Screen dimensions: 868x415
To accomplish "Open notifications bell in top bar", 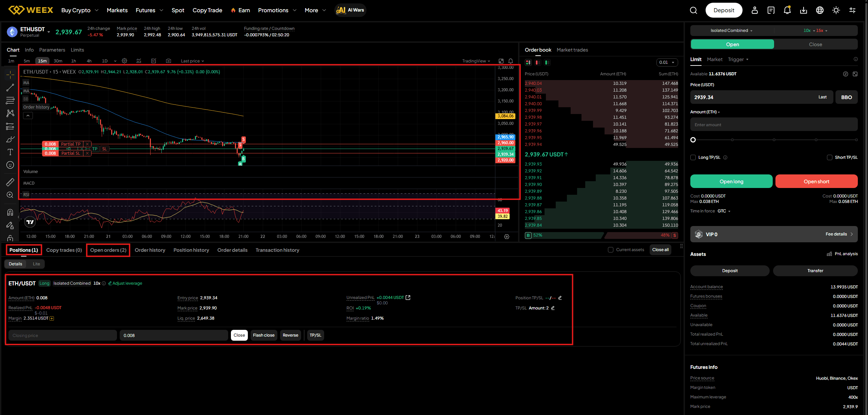I will (787, 10).
